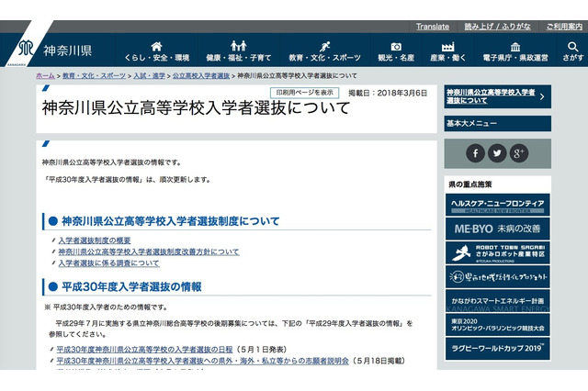Open the くらし・安全・環境 menu label

(157, 58)
